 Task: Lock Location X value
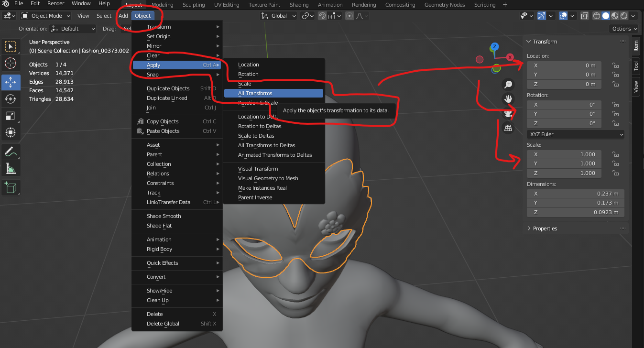click(616, 65)
